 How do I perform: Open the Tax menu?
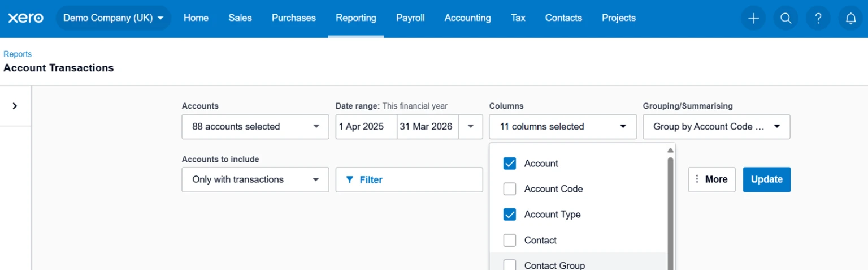518,18
